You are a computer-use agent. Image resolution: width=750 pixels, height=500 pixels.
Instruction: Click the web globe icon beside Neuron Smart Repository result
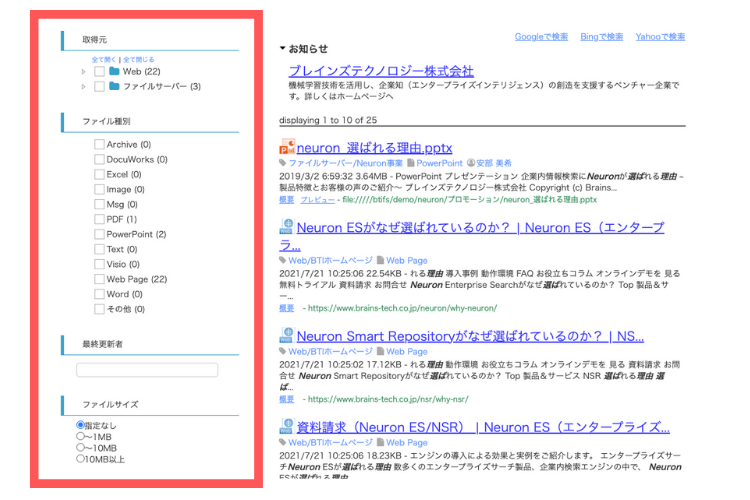pyautogui.click(x=287, y=335)
